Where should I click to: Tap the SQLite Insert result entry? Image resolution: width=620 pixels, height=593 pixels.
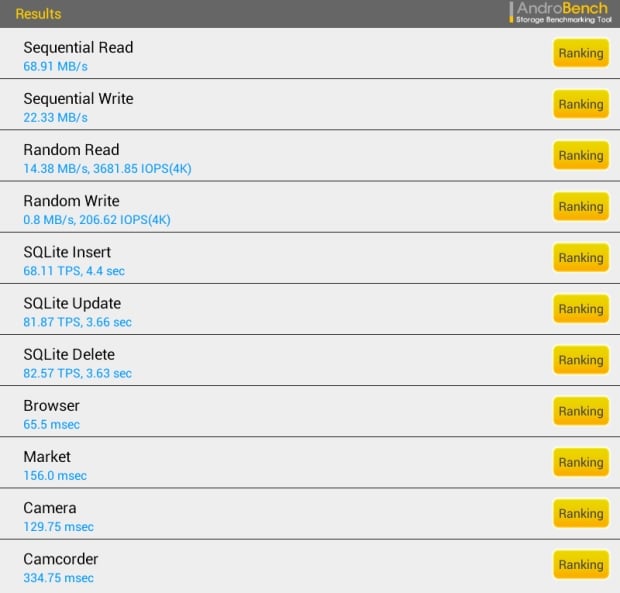[310, 258]
